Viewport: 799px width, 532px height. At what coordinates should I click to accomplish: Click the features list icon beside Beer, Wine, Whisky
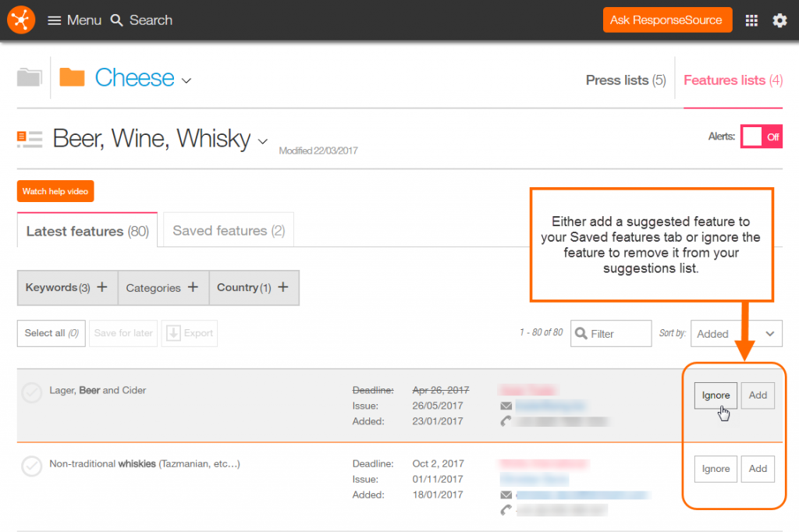30,139
